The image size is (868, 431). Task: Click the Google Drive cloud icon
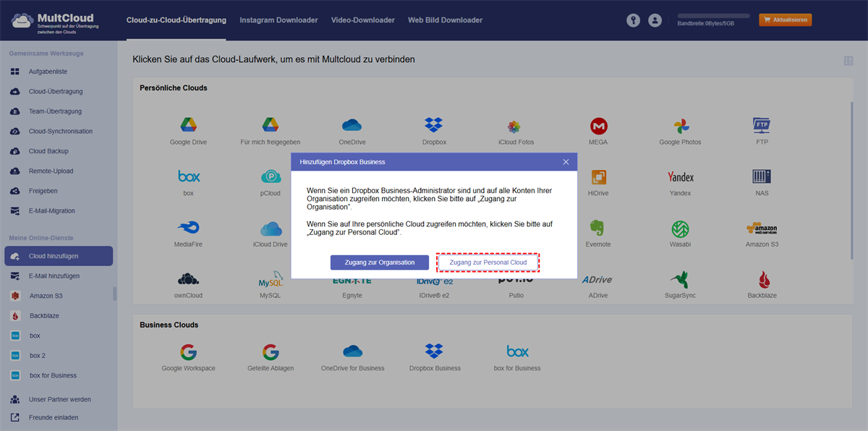click(x=188, y=126)
